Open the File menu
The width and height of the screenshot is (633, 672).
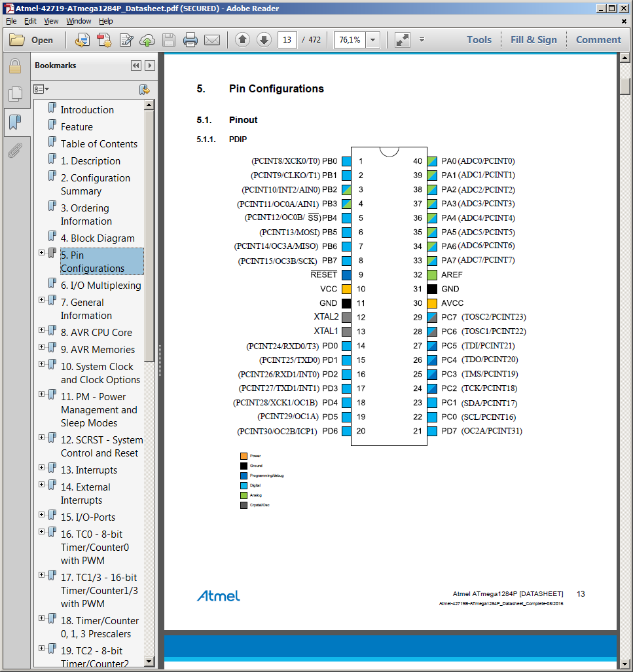[11, 21]
